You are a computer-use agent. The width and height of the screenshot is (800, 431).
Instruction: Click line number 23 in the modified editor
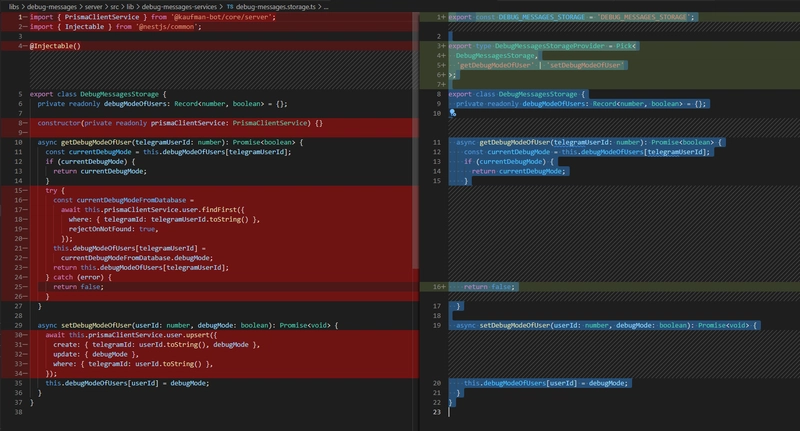coord(436,412)
